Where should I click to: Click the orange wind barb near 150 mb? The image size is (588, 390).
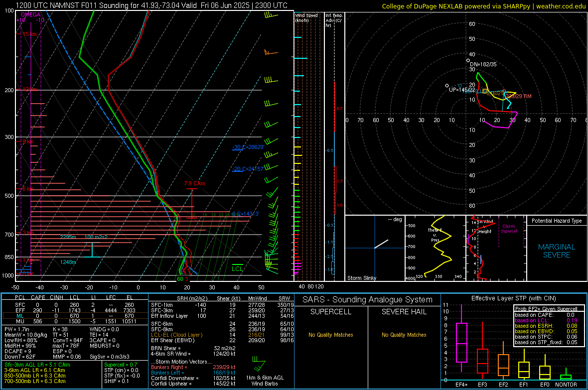coord(271,52)
